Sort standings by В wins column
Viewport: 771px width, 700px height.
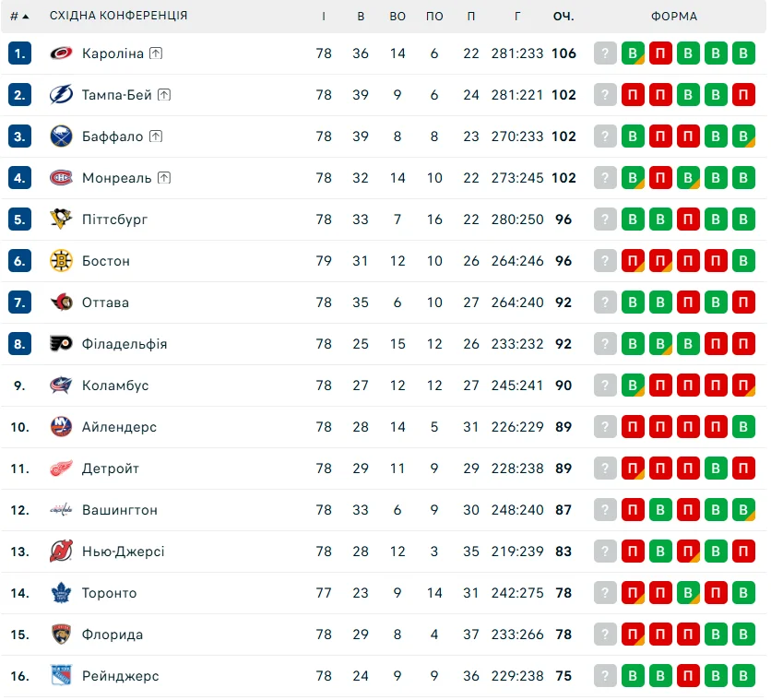coord(361,17)
